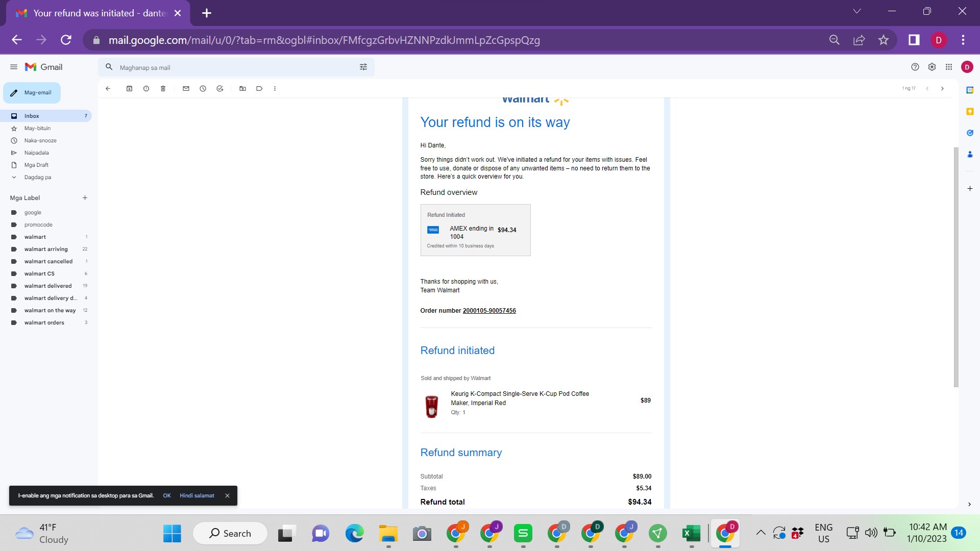Go back to the inbox list
The width and height of the screenshot is (980, 551).
coord(108,89)
